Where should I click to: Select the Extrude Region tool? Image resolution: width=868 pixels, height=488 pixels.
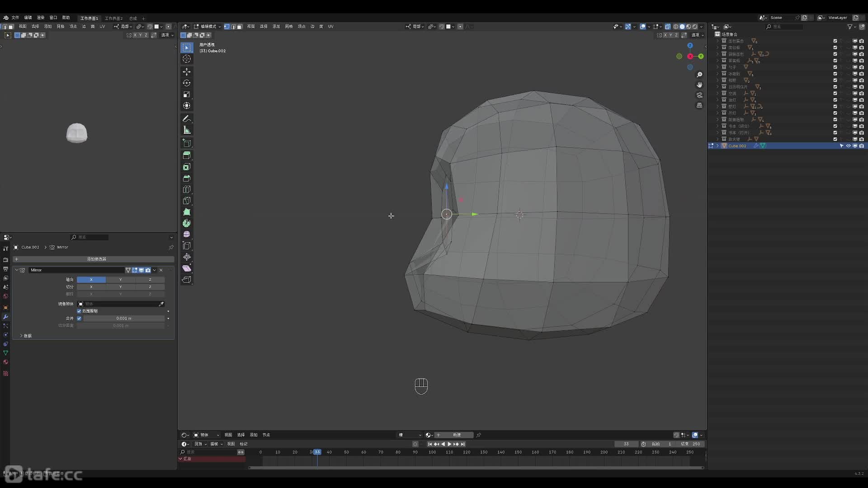pos(187,155)
